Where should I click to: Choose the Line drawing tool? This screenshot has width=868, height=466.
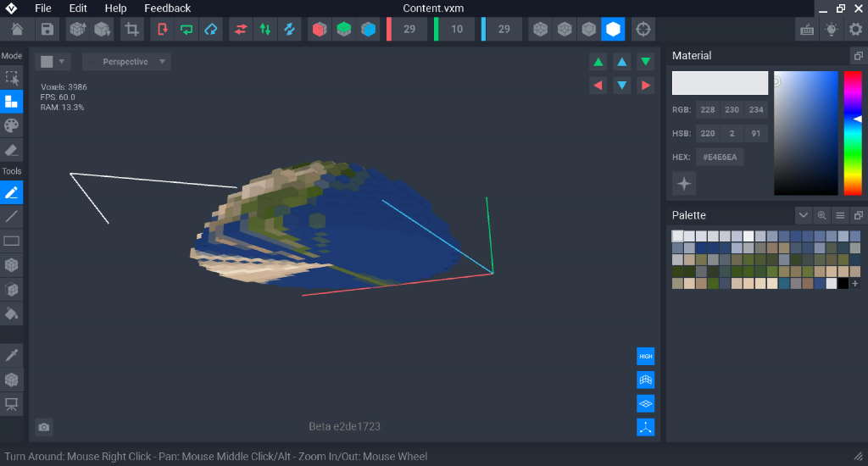point(12,216)
